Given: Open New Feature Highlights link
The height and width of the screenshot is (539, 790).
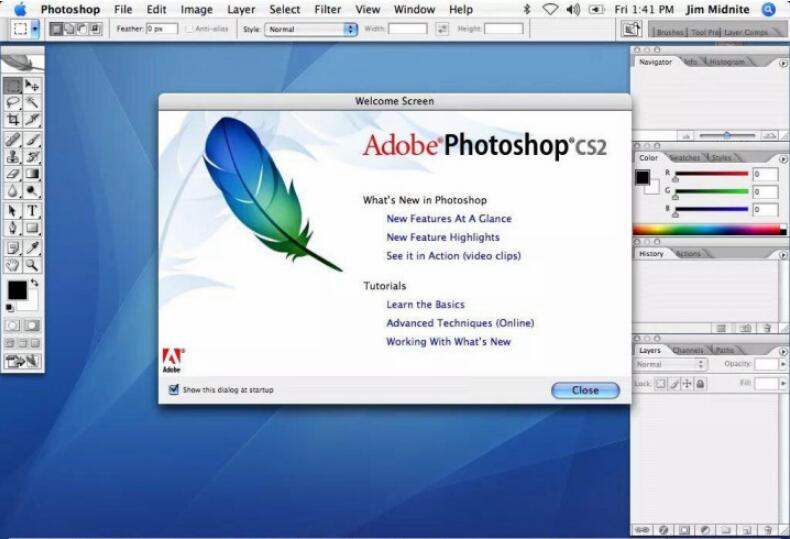Looking at the screenshot, I should [x=443, y=237].
